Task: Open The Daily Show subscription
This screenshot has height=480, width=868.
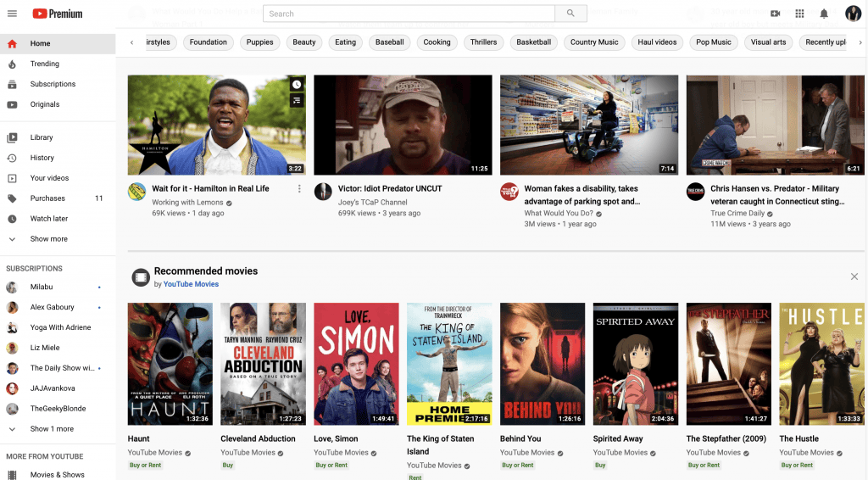Action: (x=58, y=368)
